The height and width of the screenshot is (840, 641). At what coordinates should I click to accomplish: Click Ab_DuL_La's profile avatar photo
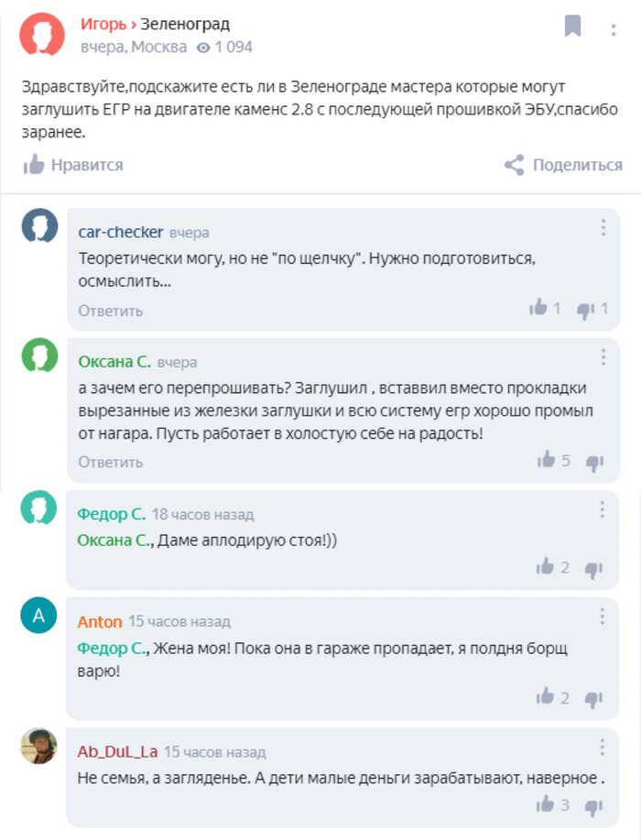coord(39,747)
